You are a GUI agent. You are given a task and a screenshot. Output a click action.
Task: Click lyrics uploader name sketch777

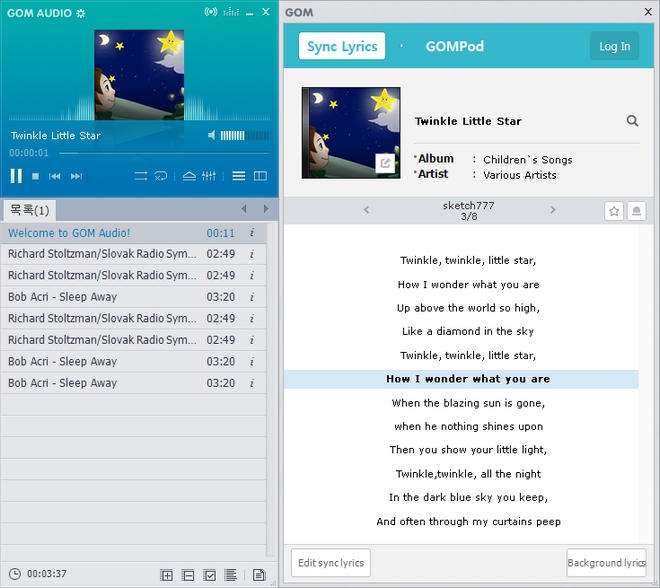468,205
